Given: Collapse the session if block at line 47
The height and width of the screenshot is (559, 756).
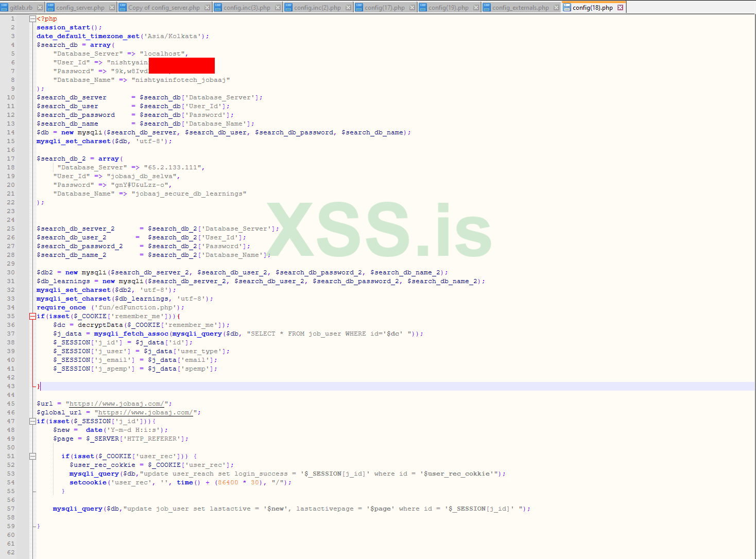Looking at the screenshot, I should (32, 421).
